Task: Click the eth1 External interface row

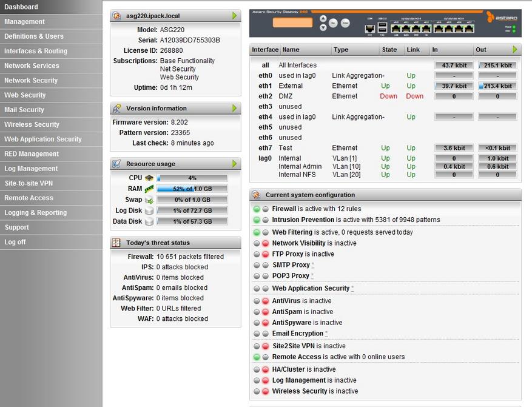Action: pos(387,86)
